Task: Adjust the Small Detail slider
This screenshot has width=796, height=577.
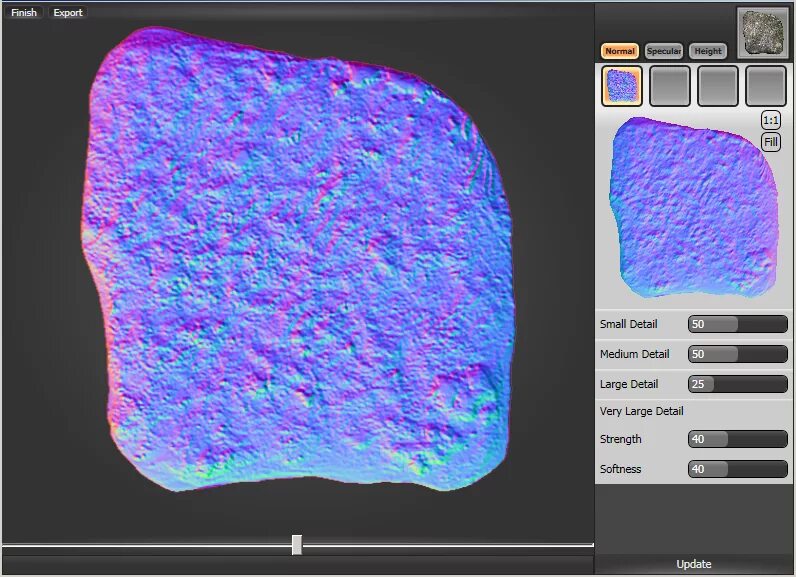Action: [738, 324]
